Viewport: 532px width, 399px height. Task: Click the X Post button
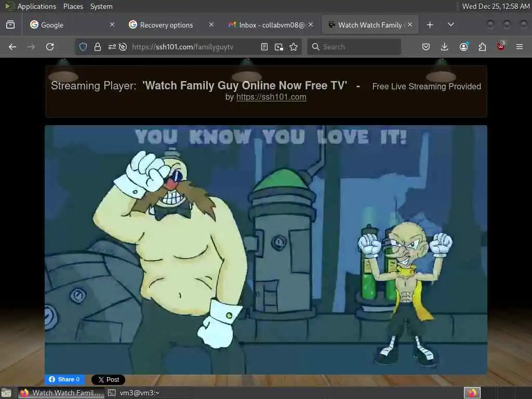coord(108,380)
